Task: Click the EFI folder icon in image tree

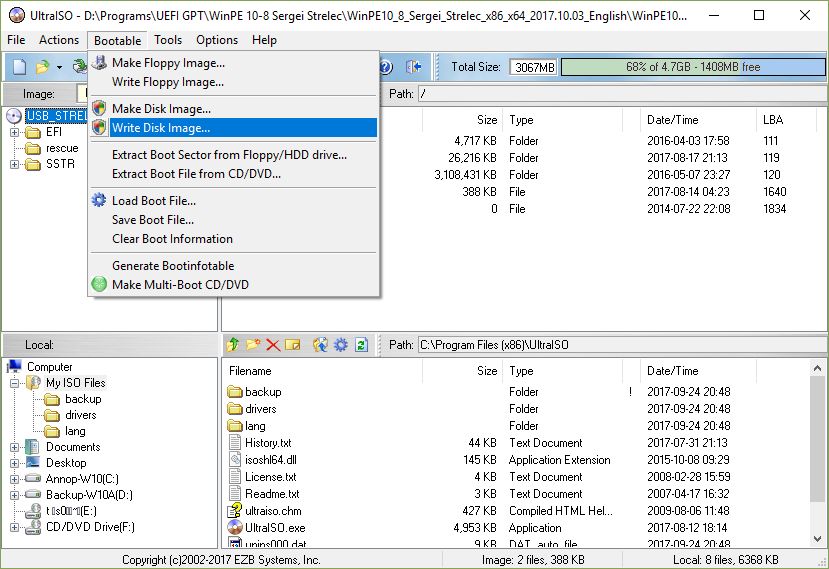Action: click(33, 132)
